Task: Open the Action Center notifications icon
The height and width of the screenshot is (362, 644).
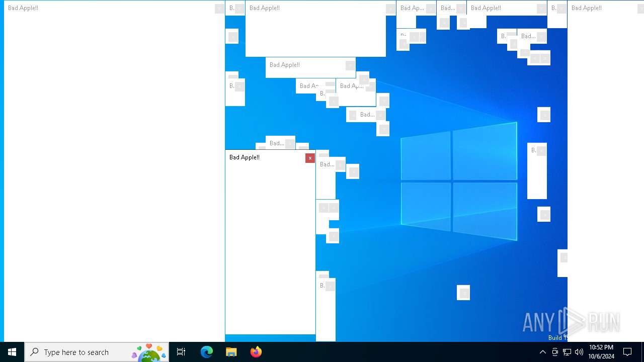Action: 627,352
